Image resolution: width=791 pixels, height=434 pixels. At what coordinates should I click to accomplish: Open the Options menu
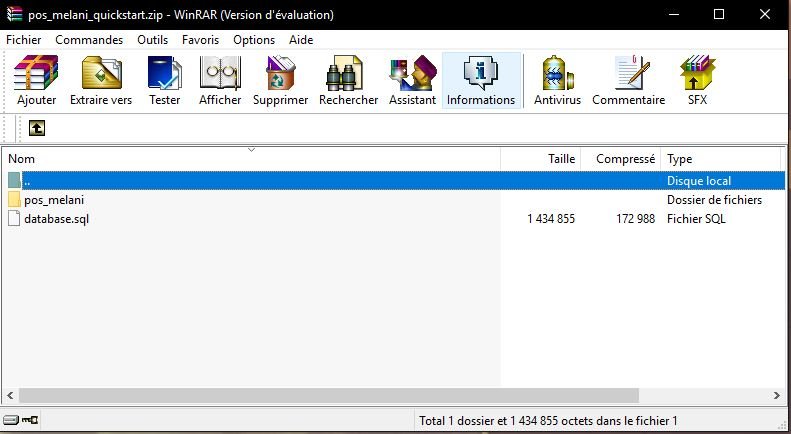(254, 40)
